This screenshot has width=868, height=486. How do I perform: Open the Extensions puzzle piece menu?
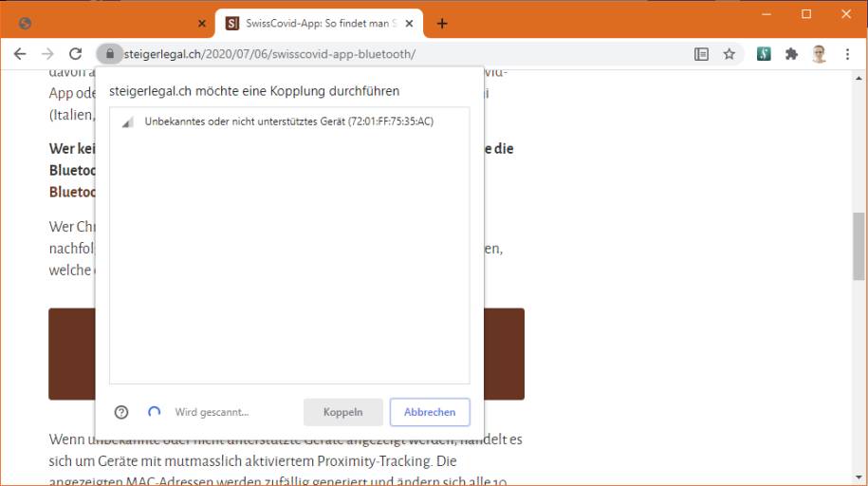(791, 54)
